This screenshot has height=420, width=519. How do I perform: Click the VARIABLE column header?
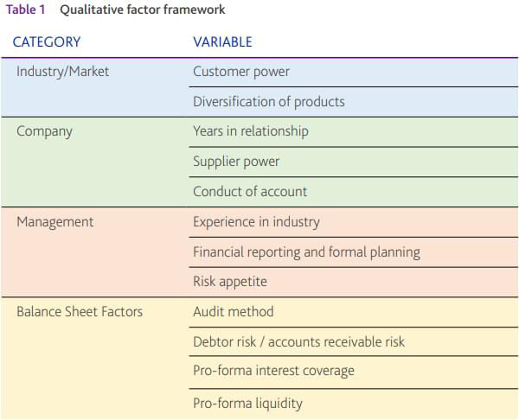coord(222,41)
